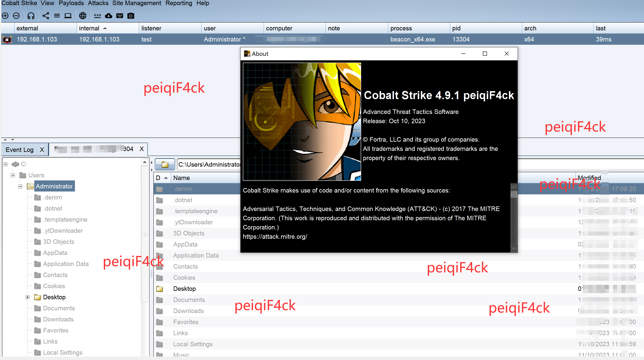Open the Site Management menu
The width and height of the screenshot is (644, 360).
[x=137, y=3]
